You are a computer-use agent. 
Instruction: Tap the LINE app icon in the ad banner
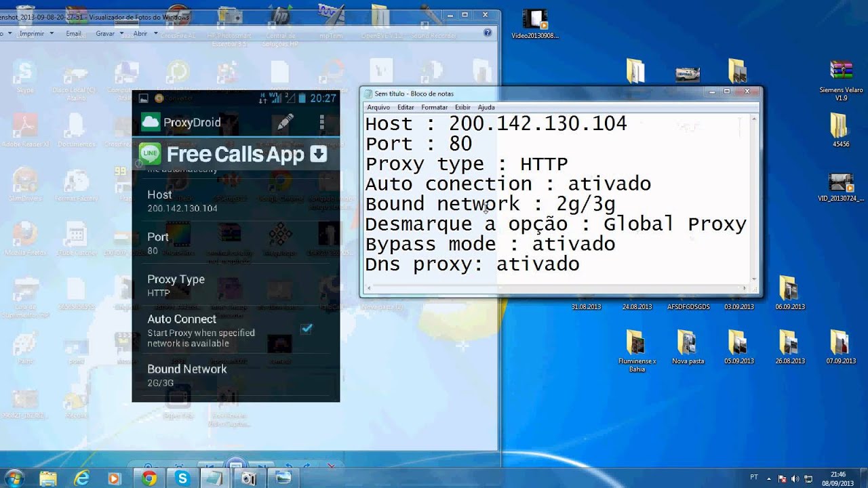point(150,155)
